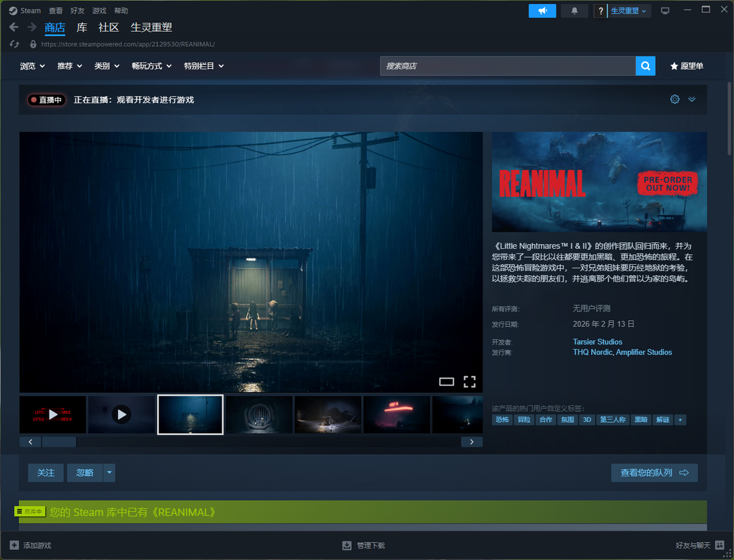Open the wishlist star button
The height and width of the screenshot is (560, 734).
[686, 66]
